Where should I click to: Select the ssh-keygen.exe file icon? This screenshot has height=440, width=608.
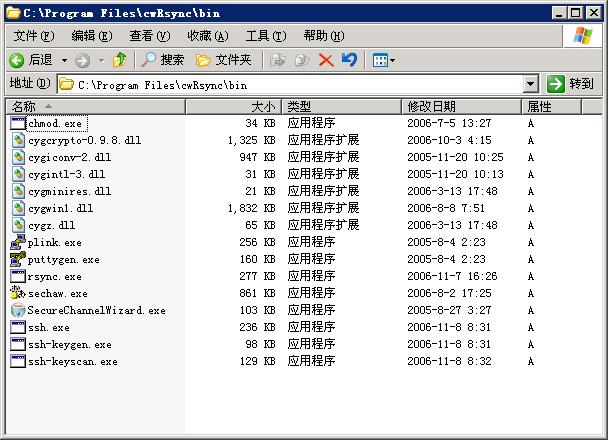[18, 345]
